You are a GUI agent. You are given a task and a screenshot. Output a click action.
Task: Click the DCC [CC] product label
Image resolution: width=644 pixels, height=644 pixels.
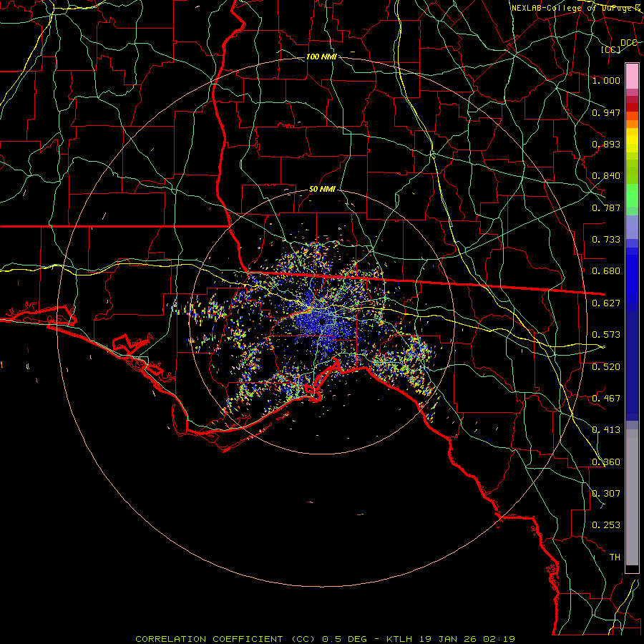(x=620, y=46)
